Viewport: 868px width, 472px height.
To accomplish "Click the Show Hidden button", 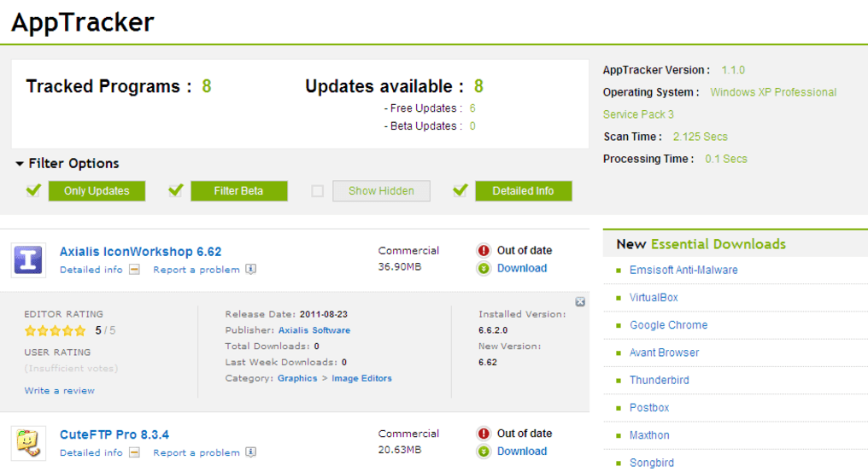I will [381, 191].
